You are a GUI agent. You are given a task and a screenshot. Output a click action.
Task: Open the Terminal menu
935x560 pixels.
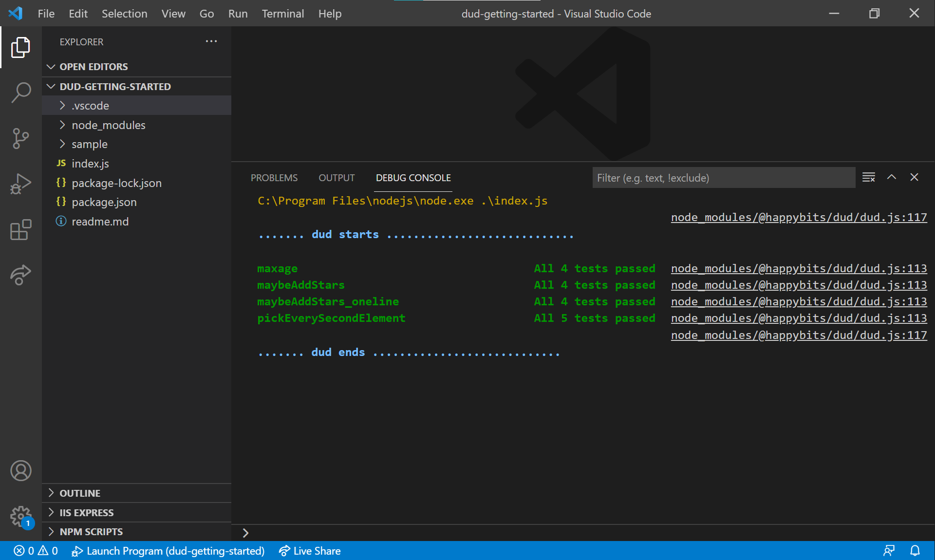tap(282, 14)
